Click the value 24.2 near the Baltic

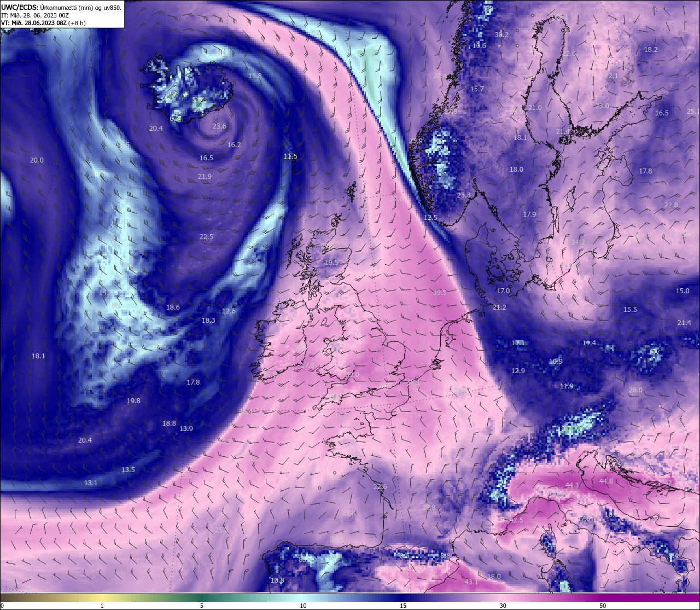pyautogui.click(x=578, y=242)
